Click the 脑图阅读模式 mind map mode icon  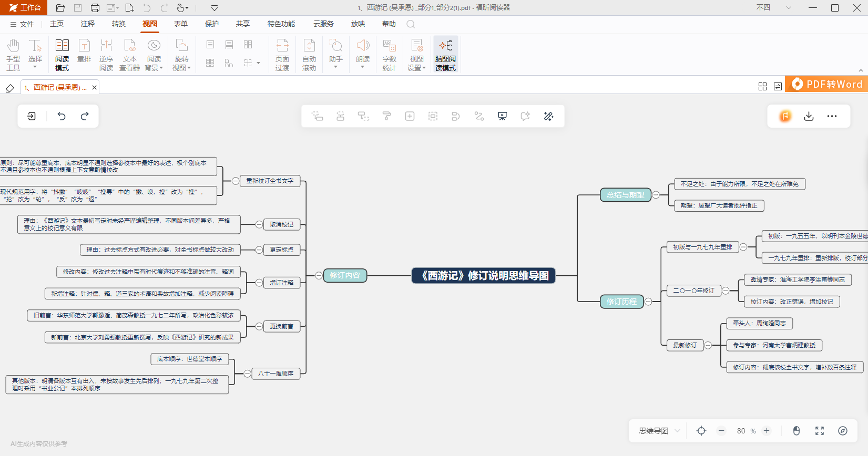coord(445,54)
